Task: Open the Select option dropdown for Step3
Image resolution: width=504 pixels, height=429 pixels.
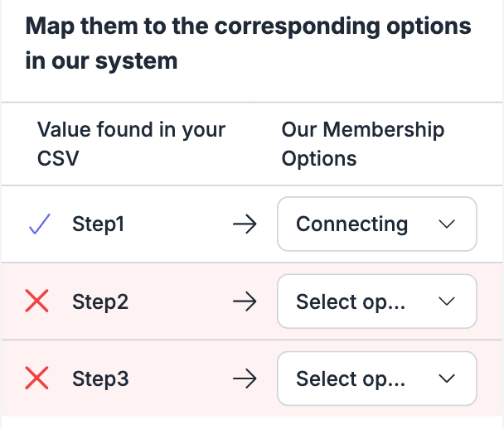Action: pyautogui.click(x=377, y=378)
